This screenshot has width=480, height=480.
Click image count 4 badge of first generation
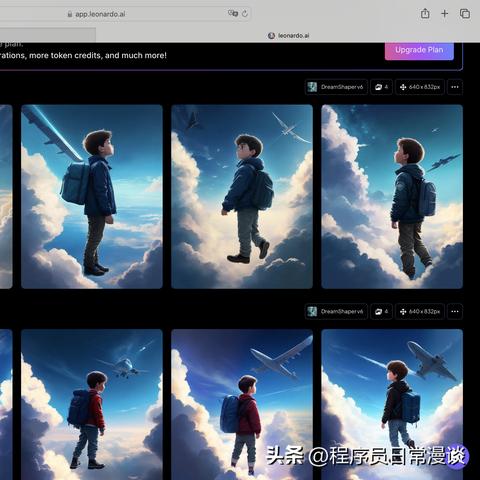click(381, 87)
